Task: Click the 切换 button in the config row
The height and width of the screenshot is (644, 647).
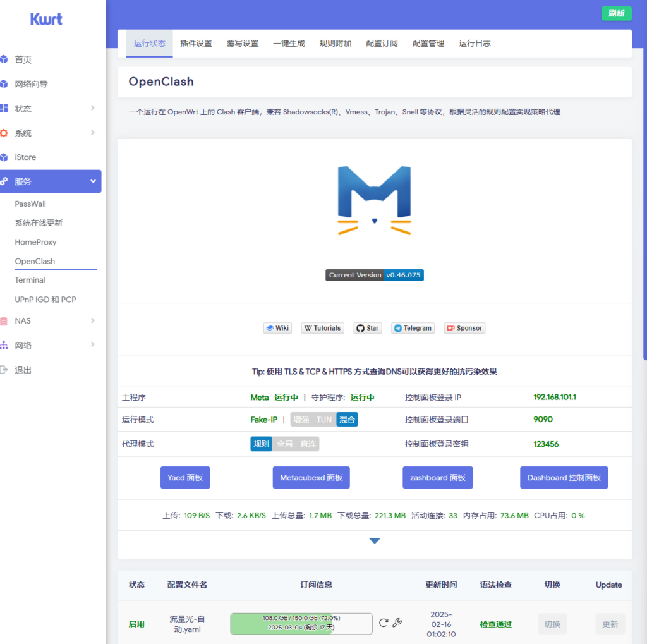Action: click(x=552, y=624)
